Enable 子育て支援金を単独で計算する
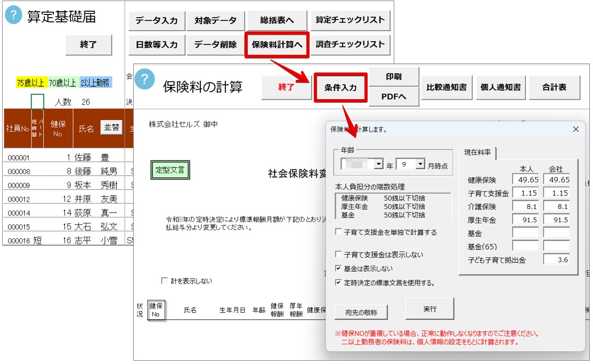 click(338, 232)
